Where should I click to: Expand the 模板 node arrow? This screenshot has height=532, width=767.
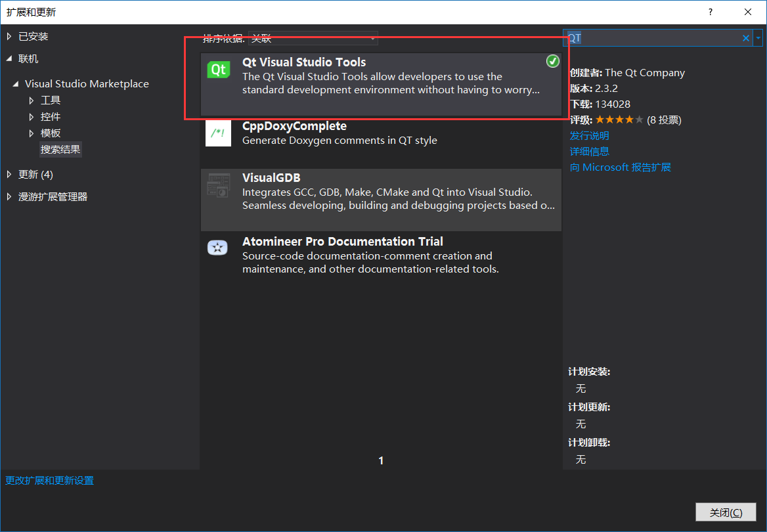(x=32, y=133)
